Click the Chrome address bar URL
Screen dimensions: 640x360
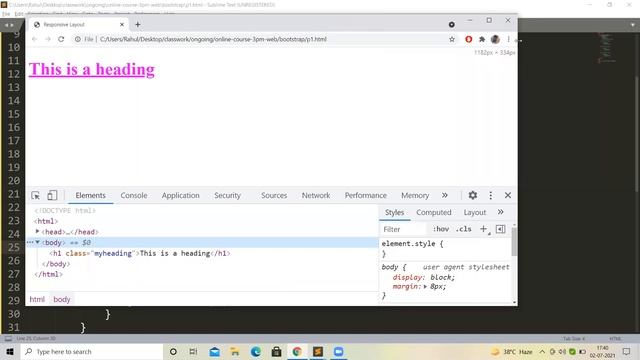point(213,39)
